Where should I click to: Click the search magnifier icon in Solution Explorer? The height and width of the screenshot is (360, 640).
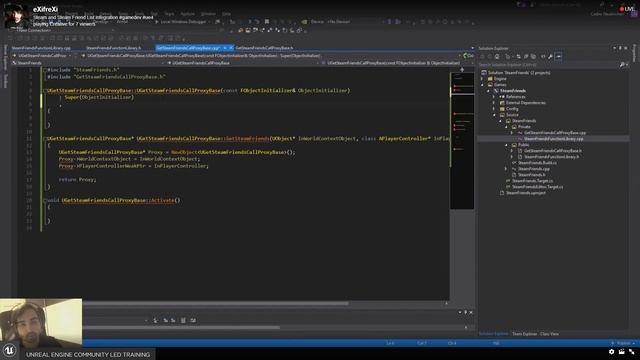tap(622, 64)
